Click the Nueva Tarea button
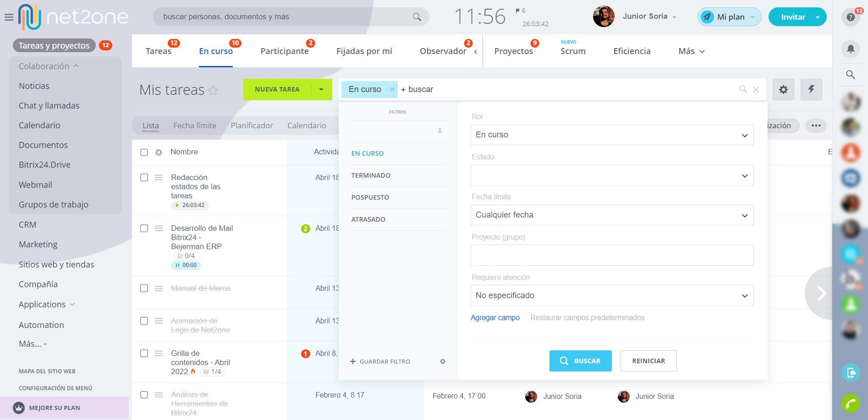 pyautogui.click(x=277, y=89)
